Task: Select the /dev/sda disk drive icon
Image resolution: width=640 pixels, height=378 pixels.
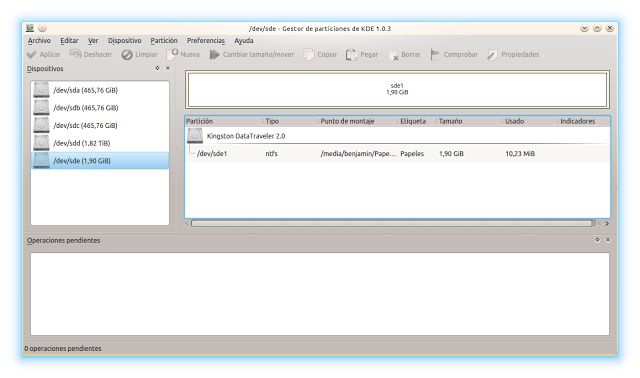Action: coord(41,90)
